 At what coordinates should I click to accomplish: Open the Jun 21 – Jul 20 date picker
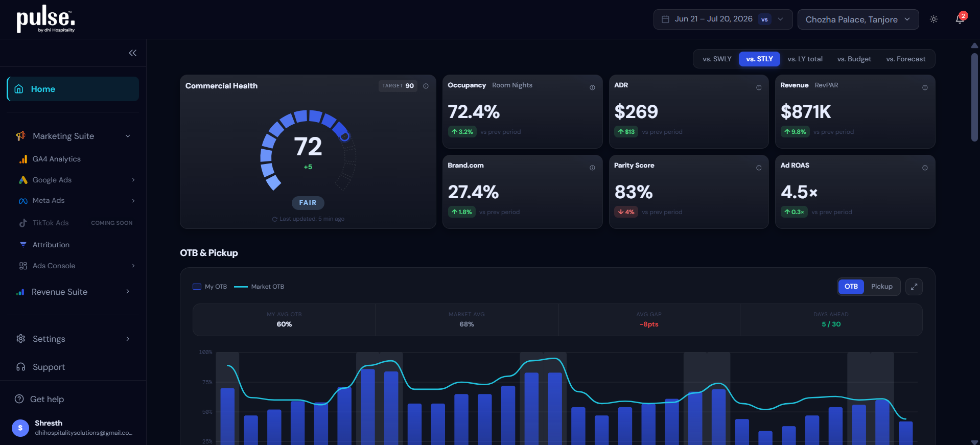[722, 19]
